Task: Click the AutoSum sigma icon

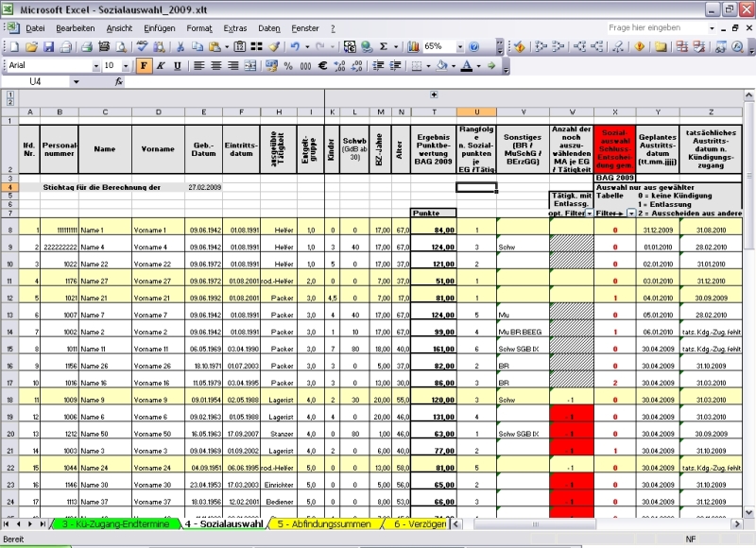Action: tap(384, 46)
